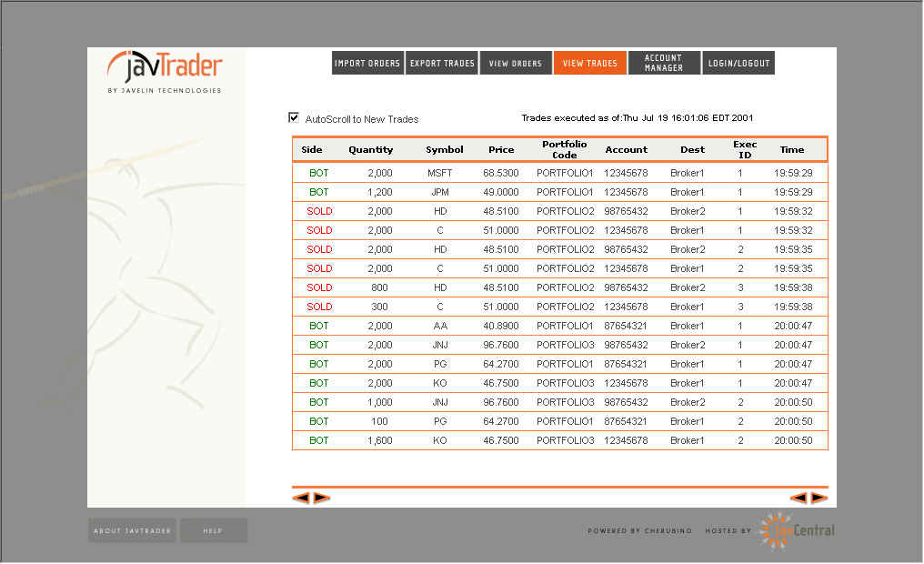Screen dimensions: 924x564
Task: Click time 19:59:38 in the 300 C row
Action: 793,307
